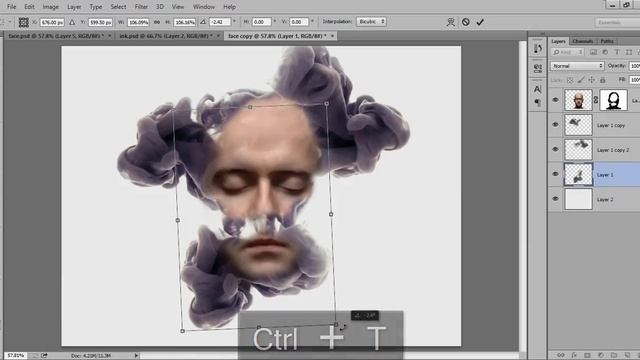640x360 pixels.
Task: Commit the transform with the checkmark icon
Action: [480, 22]
